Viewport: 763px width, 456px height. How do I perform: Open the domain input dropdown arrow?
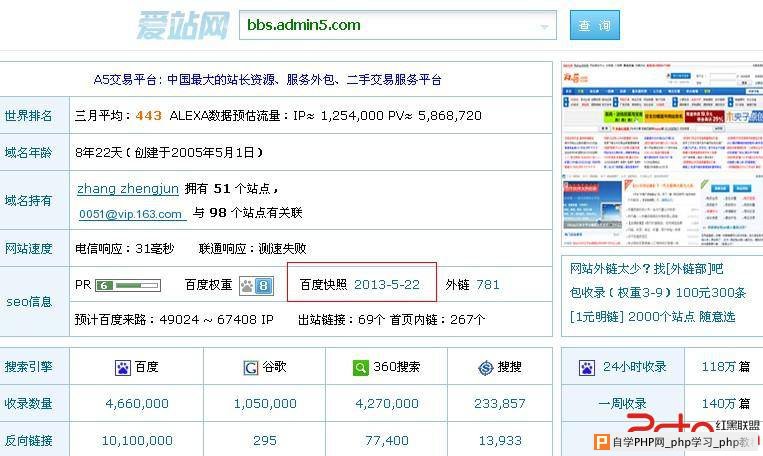(x=545, y=26)
